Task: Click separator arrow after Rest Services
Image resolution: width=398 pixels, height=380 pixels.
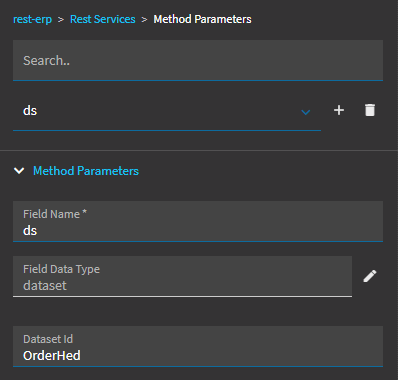Action: point(144,20)
